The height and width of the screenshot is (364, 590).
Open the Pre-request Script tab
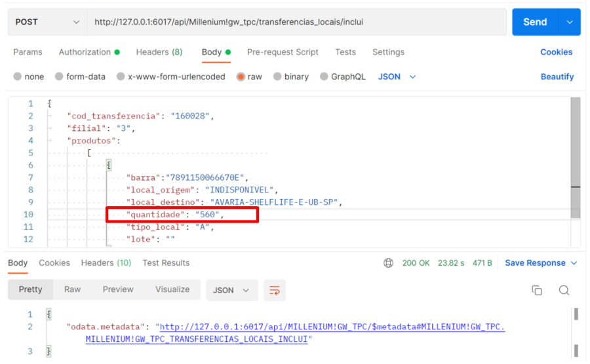pos(283,52)
